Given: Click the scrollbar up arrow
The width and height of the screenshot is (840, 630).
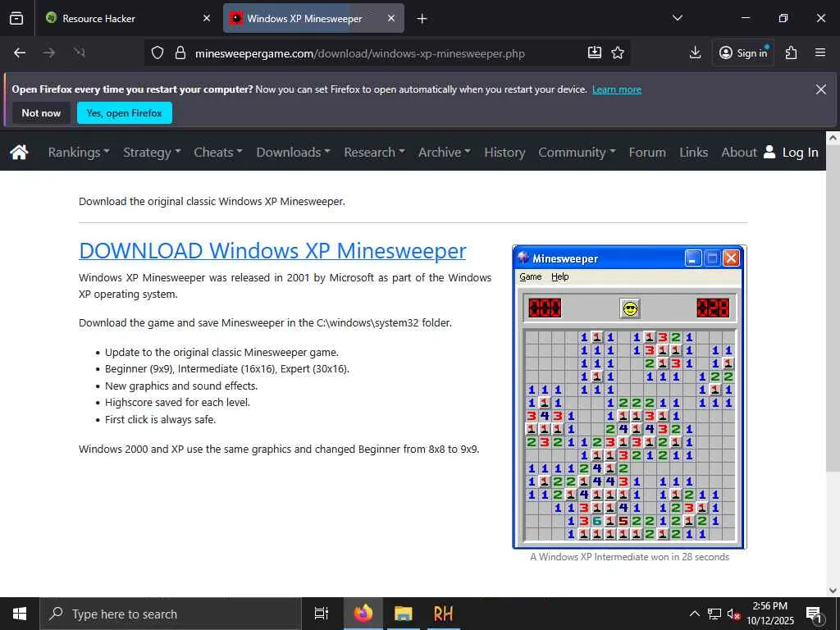Looking at the screenshot, I should tap(832, 138).
